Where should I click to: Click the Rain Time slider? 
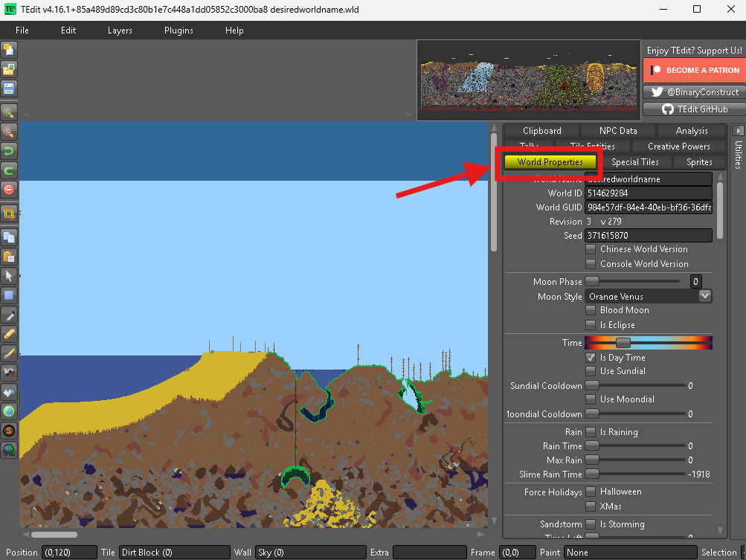point(636,445)
